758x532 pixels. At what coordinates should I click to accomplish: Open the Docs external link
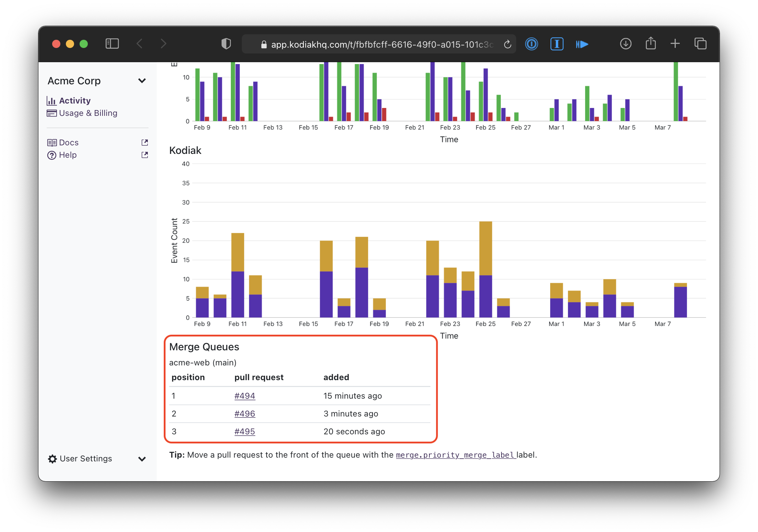pyautogui.click(x=69, y=143)
